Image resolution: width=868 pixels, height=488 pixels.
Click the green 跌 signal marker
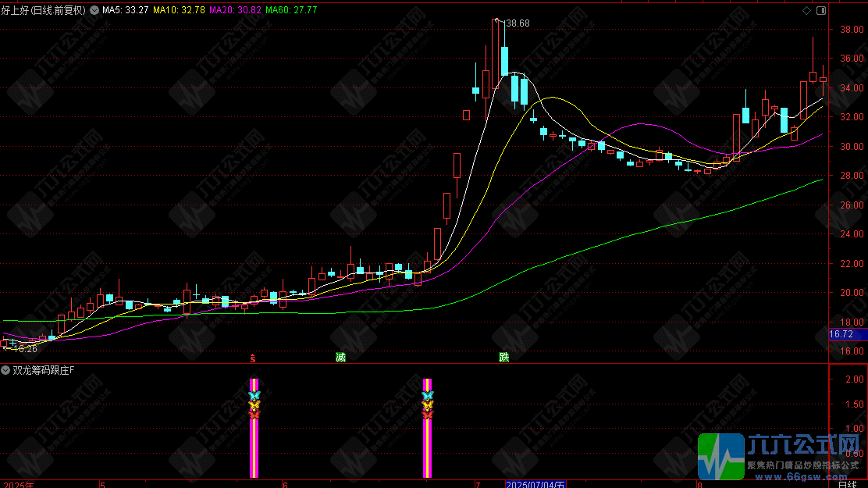[x=503, y=358]
